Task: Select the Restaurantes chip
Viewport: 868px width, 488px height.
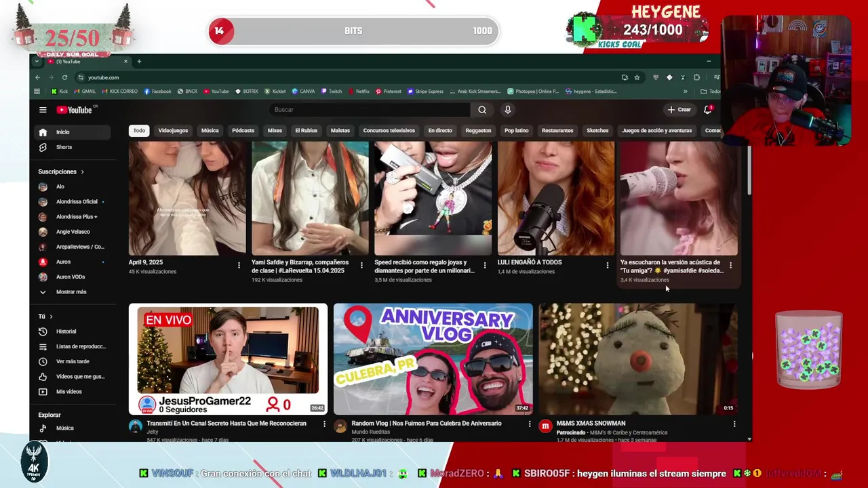Action: click(x=557, y=131)
